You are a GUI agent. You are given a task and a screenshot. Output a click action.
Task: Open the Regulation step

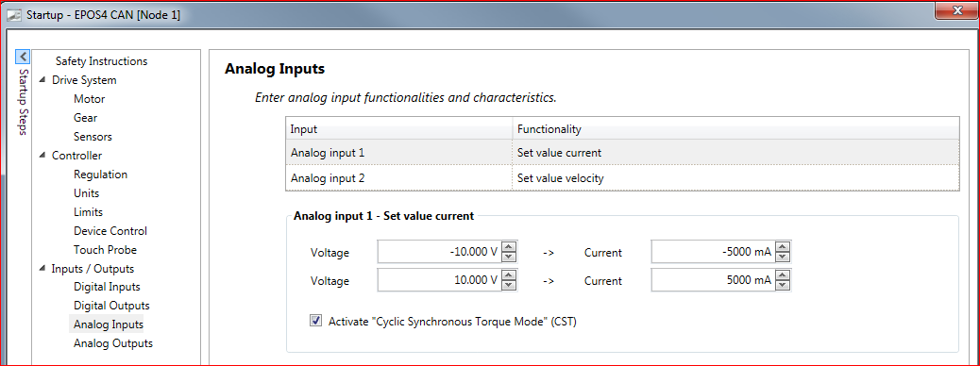101,175
